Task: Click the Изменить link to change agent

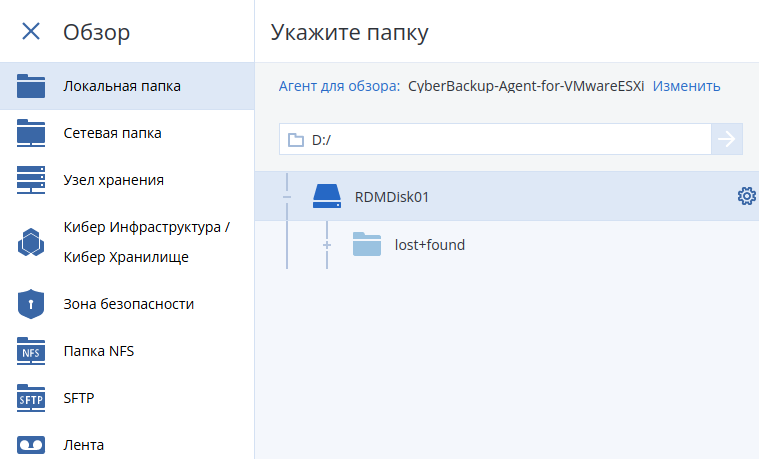Action: 686,86
